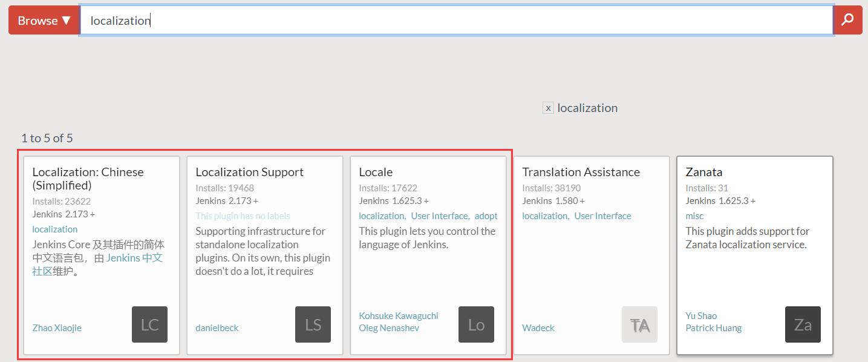Click "Installs: 19468" text

(225, 188)
